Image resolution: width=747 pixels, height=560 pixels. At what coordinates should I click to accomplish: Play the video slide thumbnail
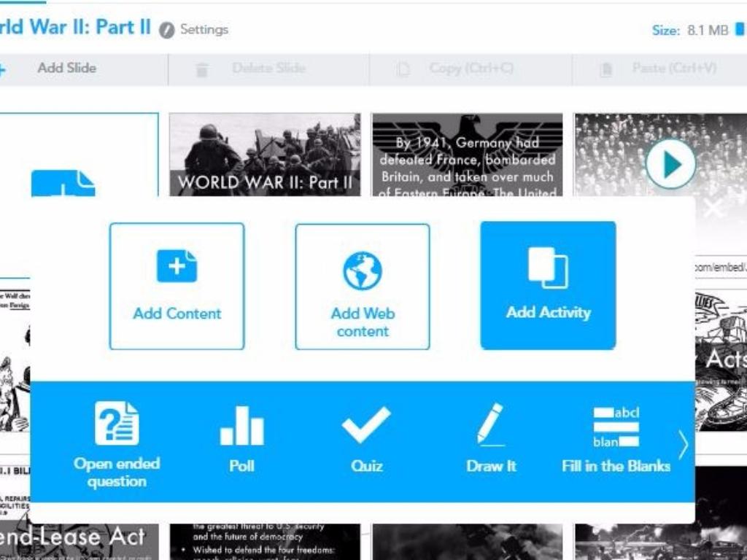[x=670, y=164]
